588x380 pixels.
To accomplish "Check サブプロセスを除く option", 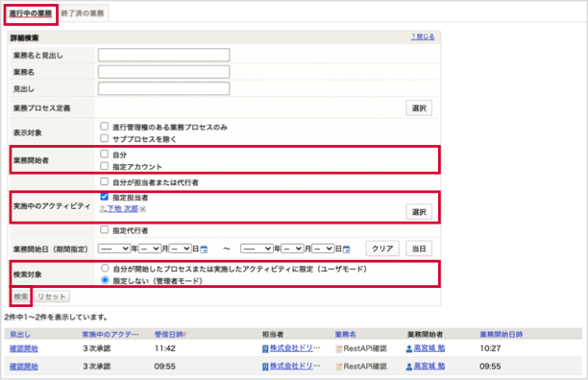I will pos(105,138).
